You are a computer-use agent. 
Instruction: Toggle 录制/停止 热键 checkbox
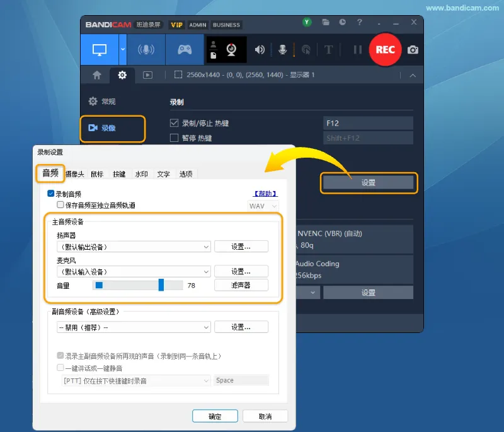(174, 123)
